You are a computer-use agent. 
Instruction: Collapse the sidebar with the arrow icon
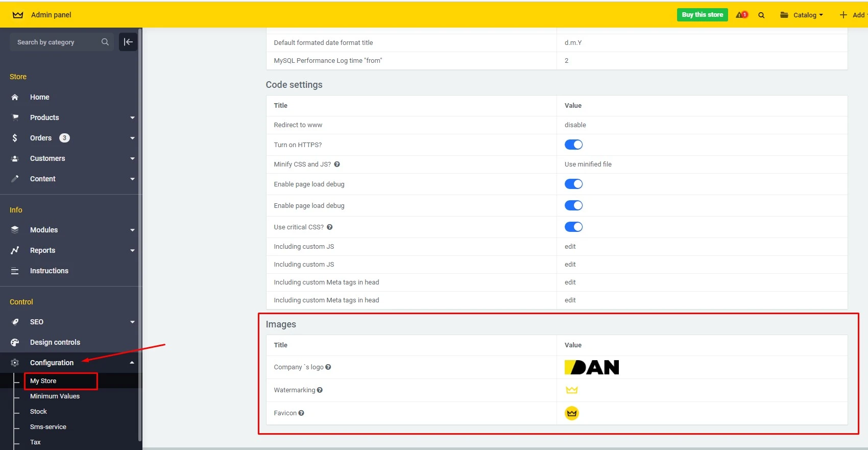(128, 42)
